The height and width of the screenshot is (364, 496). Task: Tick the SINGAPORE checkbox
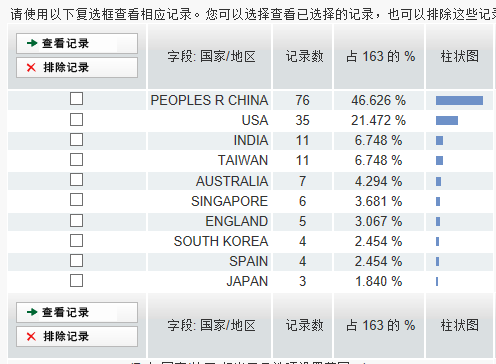76,200
